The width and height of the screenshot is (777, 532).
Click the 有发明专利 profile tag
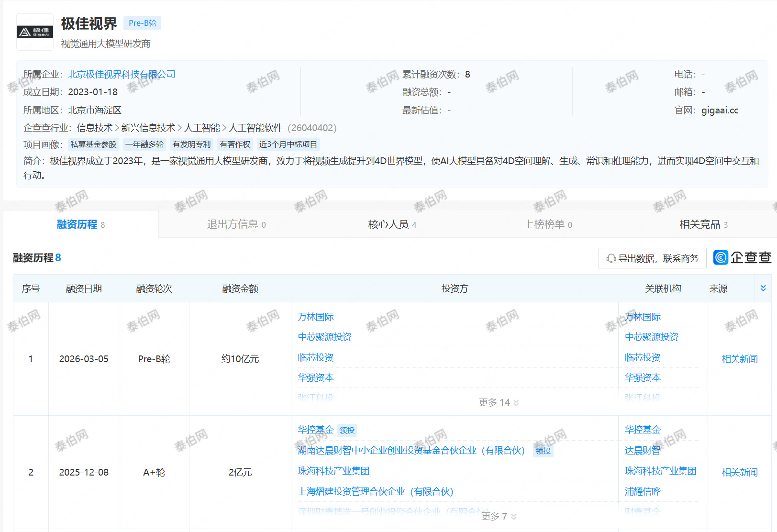coord(191,144)
